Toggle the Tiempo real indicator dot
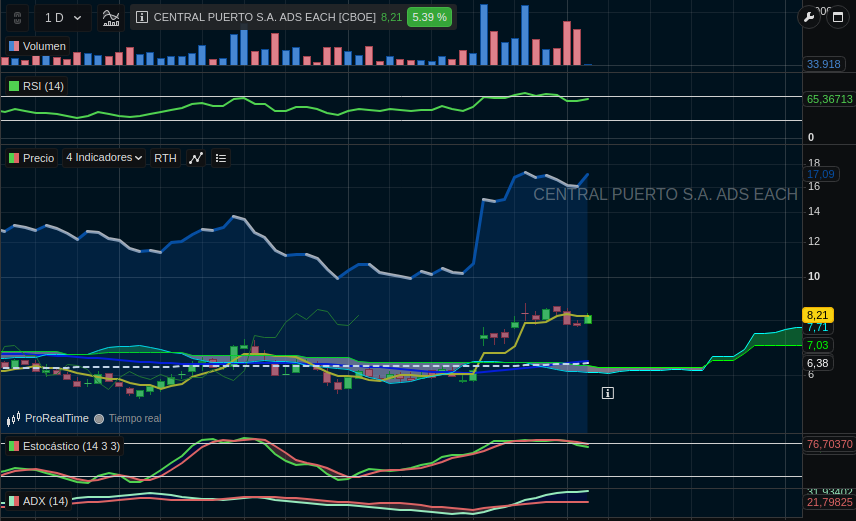This screenshot has width=856, height=521. (x=99, y=419)
